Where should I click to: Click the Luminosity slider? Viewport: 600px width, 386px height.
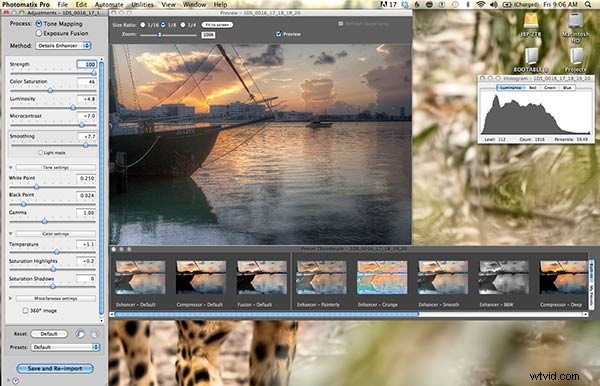(53, 108)
